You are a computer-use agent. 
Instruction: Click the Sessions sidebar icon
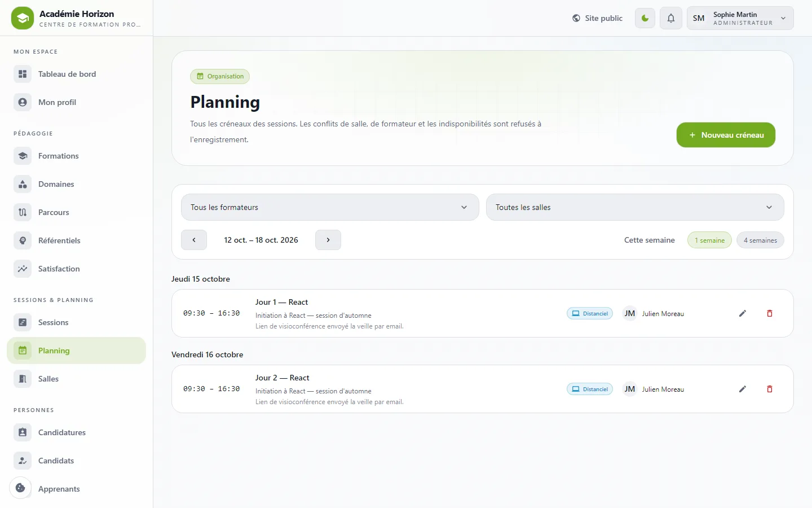(x=23, y=322)
